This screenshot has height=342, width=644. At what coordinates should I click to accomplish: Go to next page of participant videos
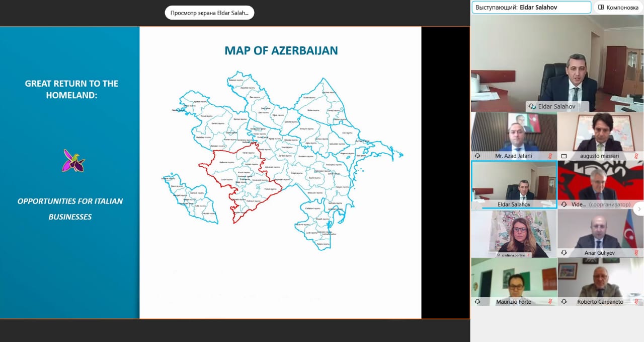[x=638, y=209]
